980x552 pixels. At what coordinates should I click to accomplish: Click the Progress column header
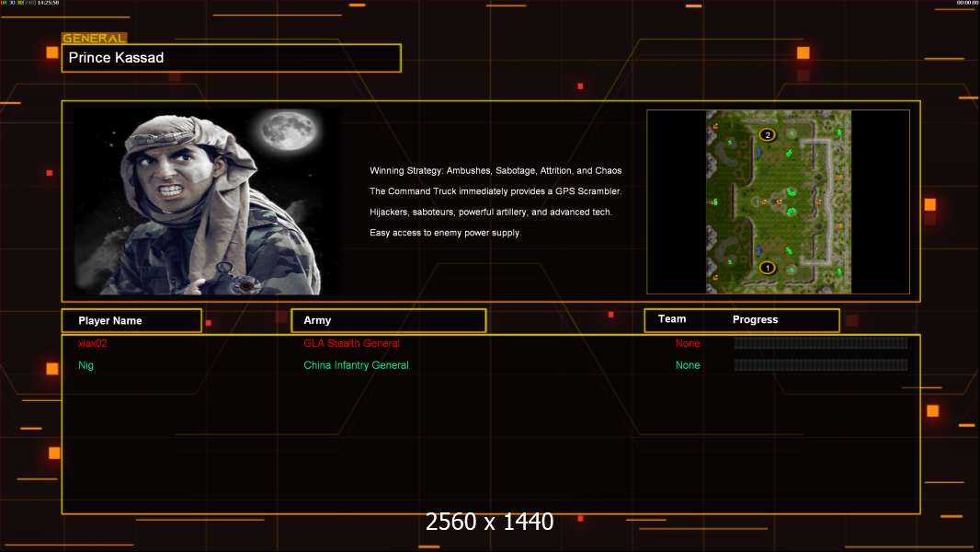tap(755, 319)
